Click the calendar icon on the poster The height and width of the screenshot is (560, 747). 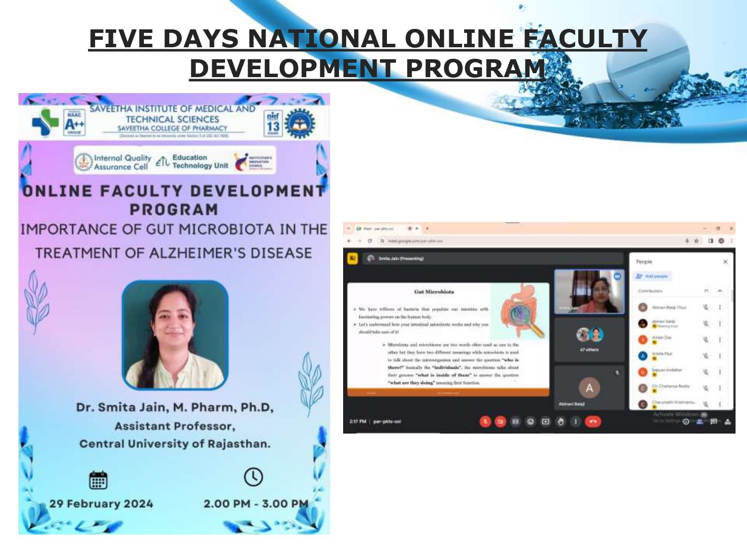point(98,480)
